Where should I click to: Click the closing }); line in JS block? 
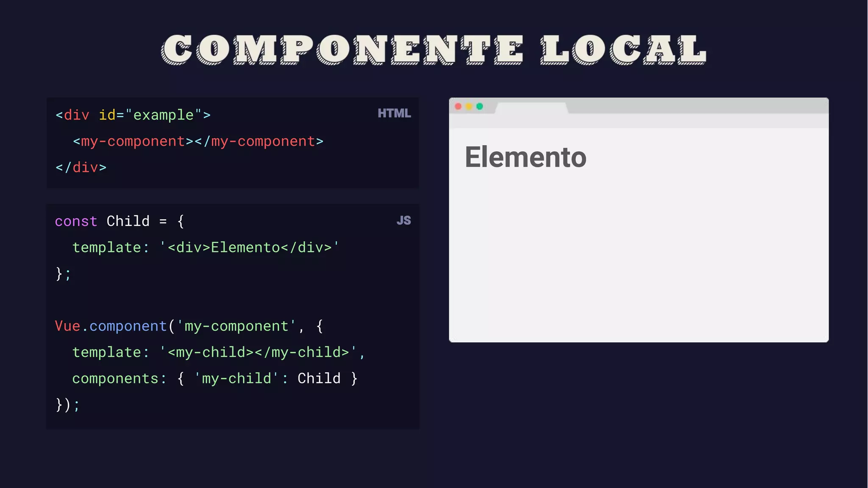pos(67,405)
